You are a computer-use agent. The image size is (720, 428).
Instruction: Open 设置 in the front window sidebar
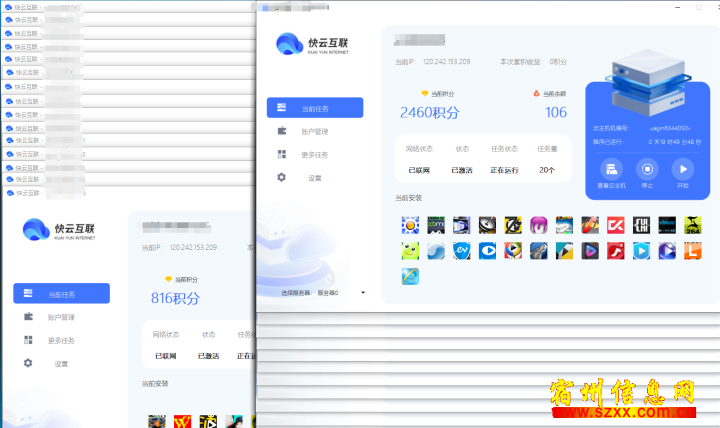pos(315,178)
